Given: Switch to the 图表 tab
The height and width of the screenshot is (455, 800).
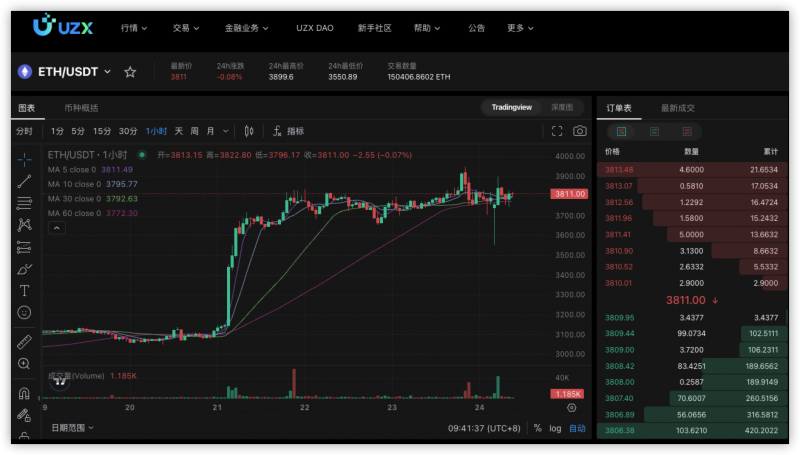Looking at the screenshot, I should point(27,108).
